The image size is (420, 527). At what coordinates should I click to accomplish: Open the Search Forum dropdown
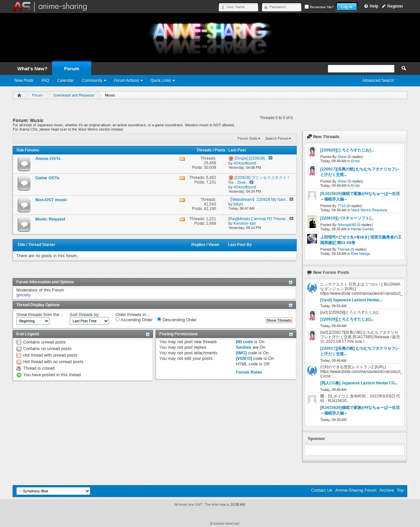coord(278,138)
